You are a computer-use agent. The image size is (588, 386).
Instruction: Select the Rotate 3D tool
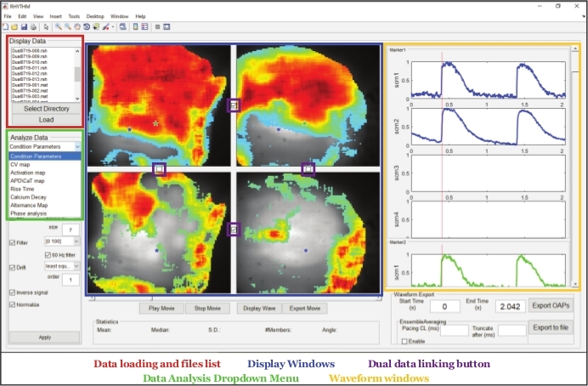87,26
